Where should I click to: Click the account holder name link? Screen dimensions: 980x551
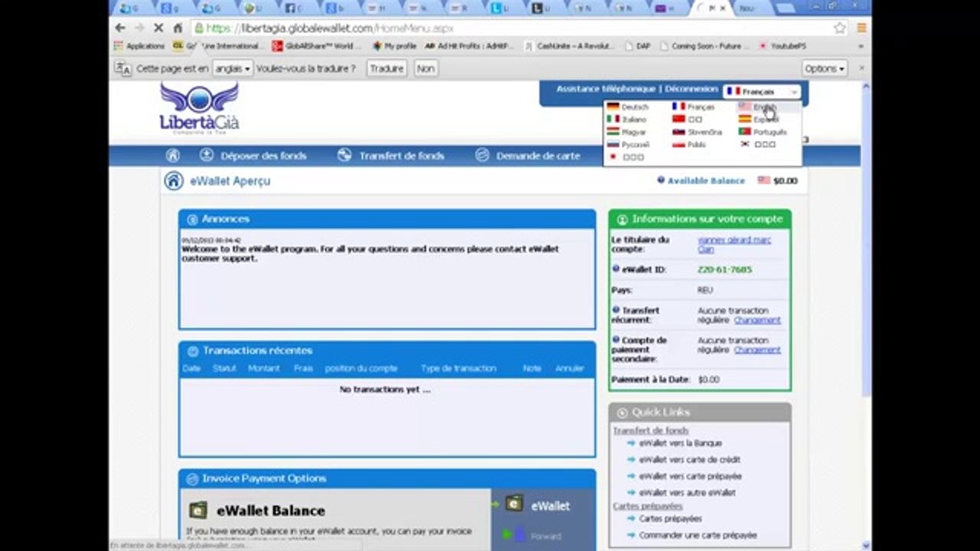point(734,244)
